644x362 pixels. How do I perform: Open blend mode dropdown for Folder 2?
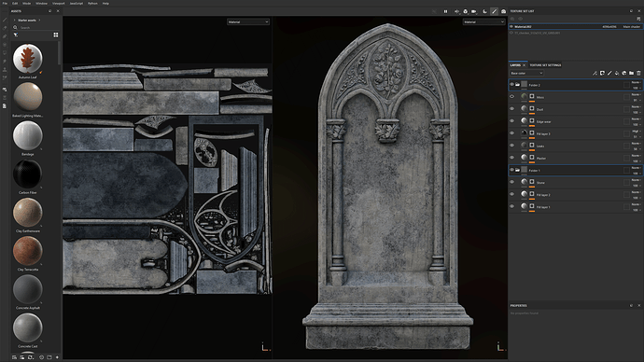[x=637, y=82]
